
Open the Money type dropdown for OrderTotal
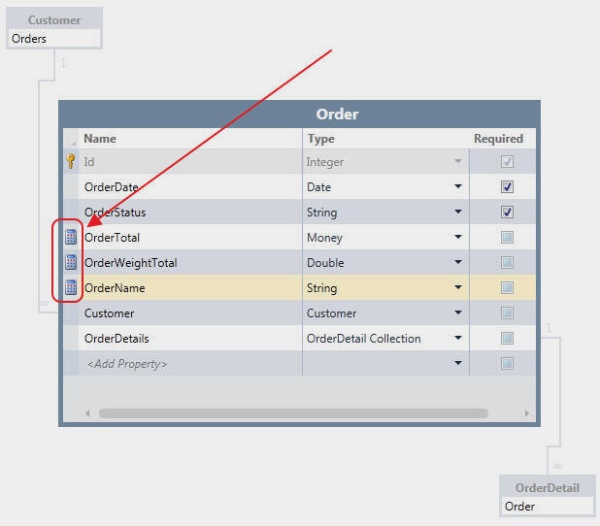pos(458,237)
